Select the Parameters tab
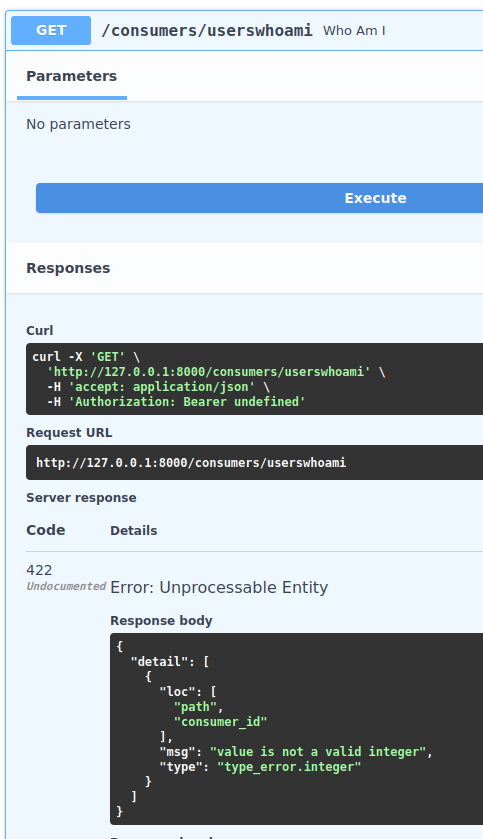 tap(72, 77)
